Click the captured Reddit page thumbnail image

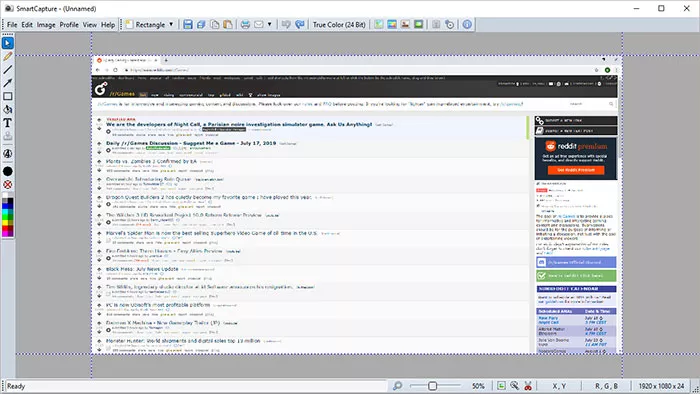[x=357, y=204]
